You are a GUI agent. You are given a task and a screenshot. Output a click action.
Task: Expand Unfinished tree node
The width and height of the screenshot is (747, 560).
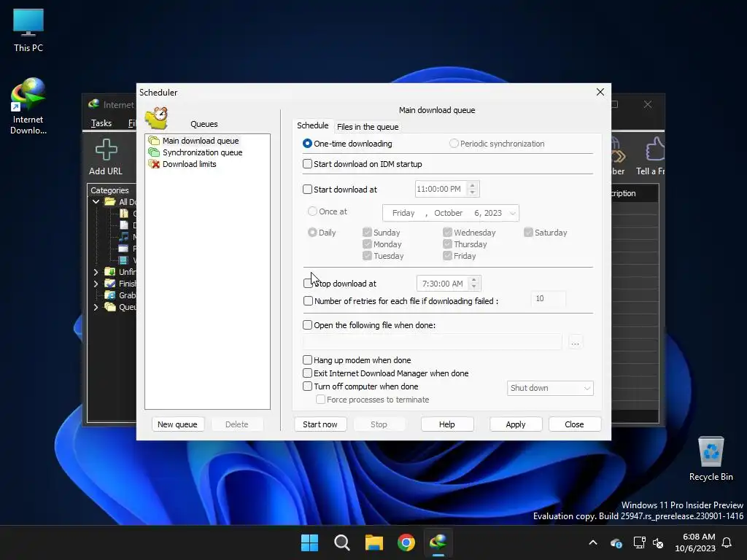tap(96, 272)
